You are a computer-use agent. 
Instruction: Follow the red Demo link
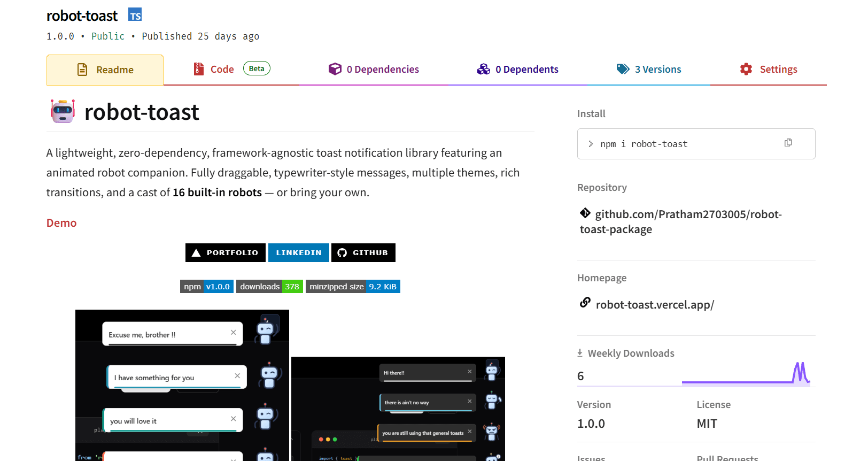point(61,223)
